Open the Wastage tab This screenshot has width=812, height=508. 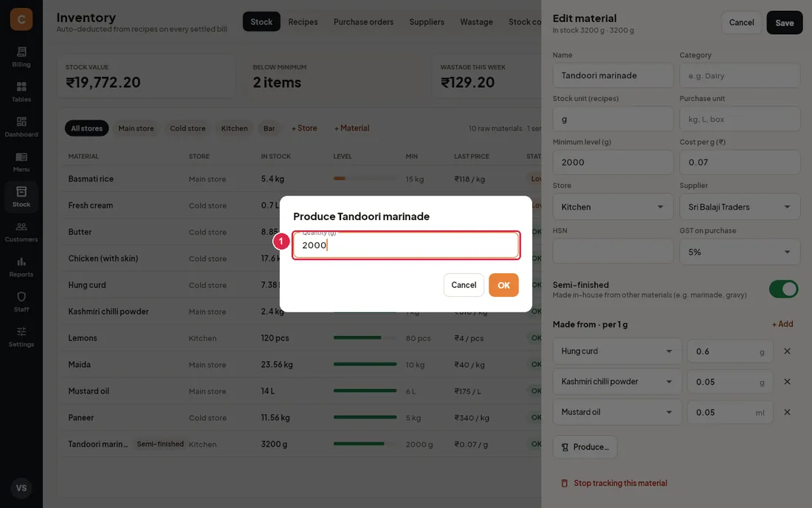pyautogui.click(x=476, y=21)
